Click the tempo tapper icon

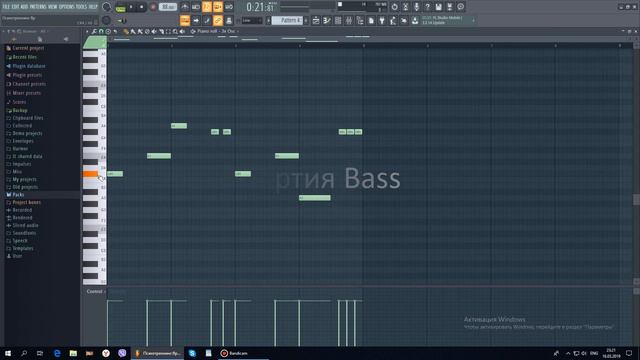(x=393, y=20)
